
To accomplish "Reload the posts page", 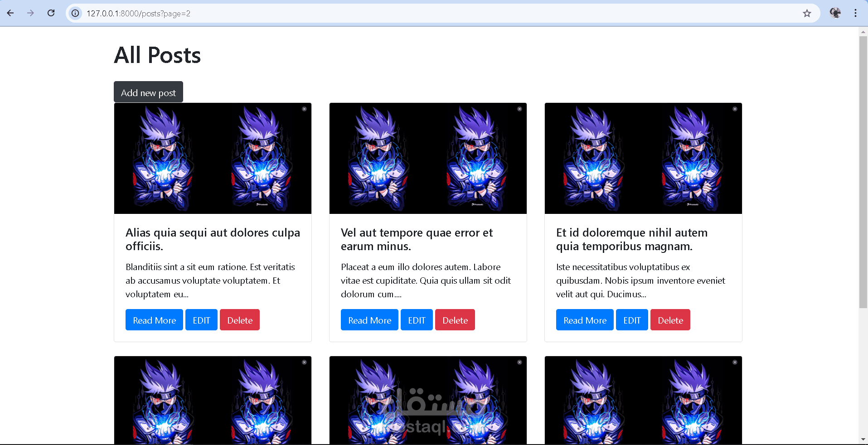I will tap(51, 13).
